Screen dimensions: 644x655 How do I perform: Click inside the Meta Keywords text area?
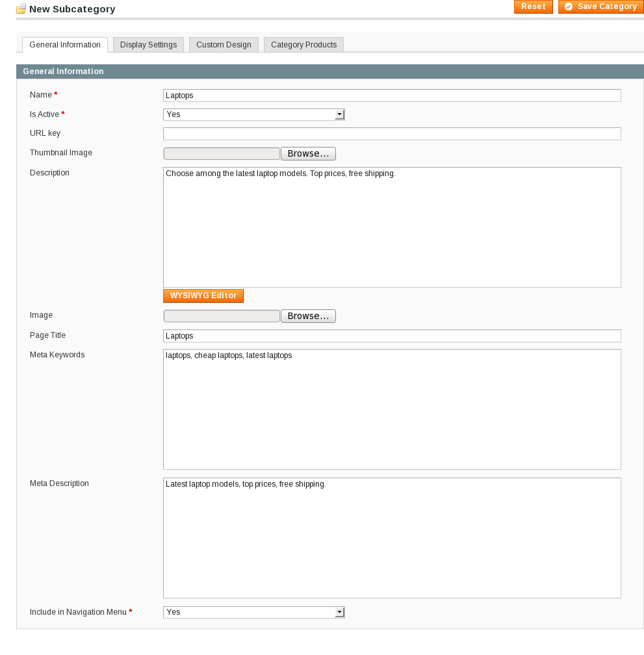(392, 409)
